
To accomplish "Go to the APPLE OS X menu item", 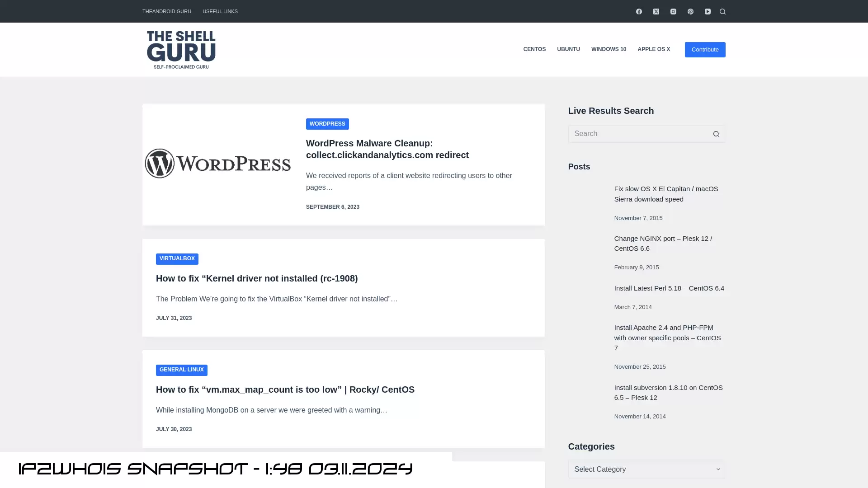I will pos(654,49).
